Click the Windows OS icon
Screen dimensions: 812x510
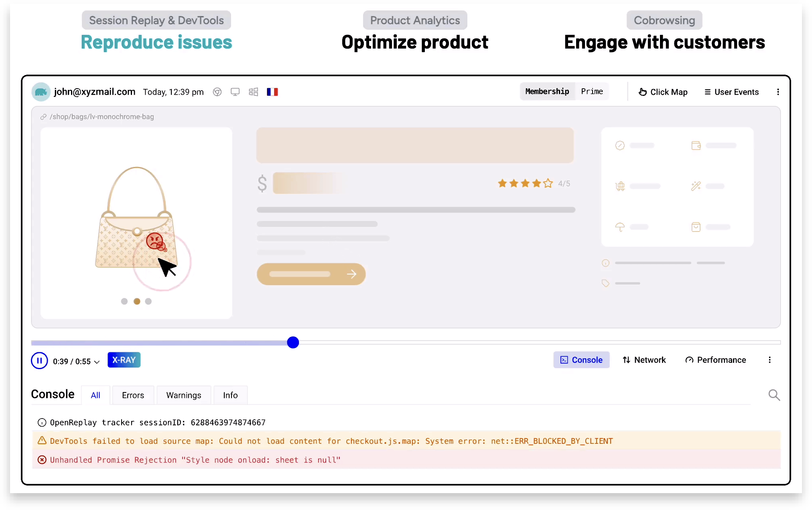[253, 92]
